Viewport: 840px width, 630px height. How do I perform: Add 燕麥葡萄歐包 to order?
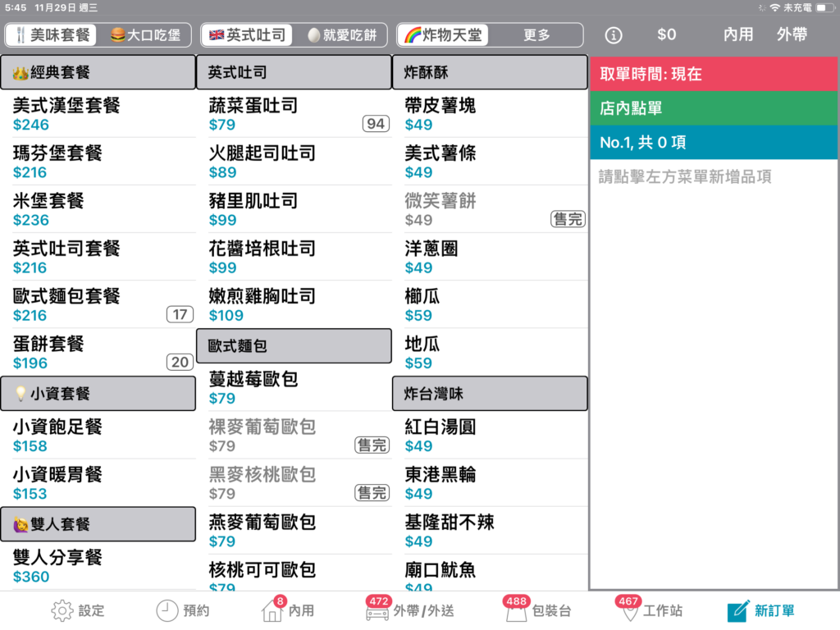(x=294, y=531)
